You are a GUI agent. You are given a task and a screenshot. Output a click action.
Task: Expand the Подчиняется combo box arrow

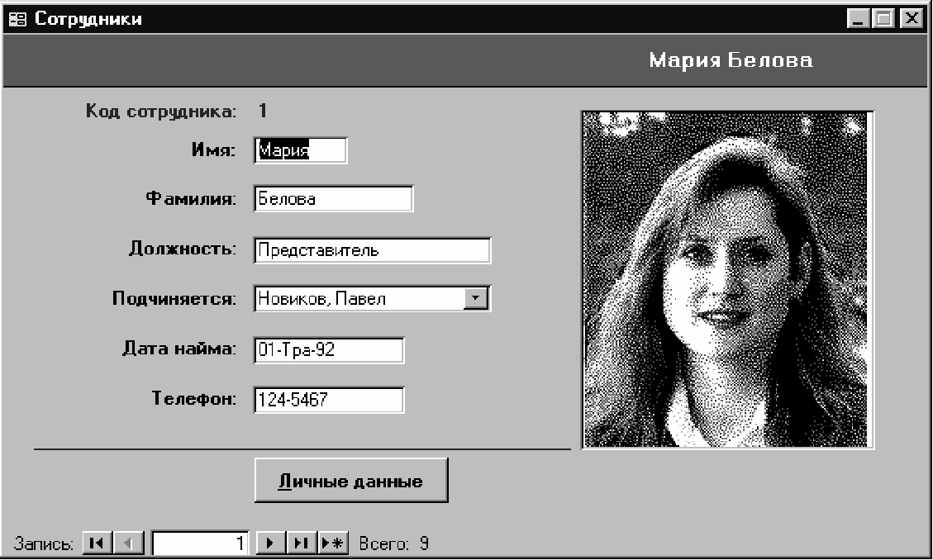click(x=475, y=298)
